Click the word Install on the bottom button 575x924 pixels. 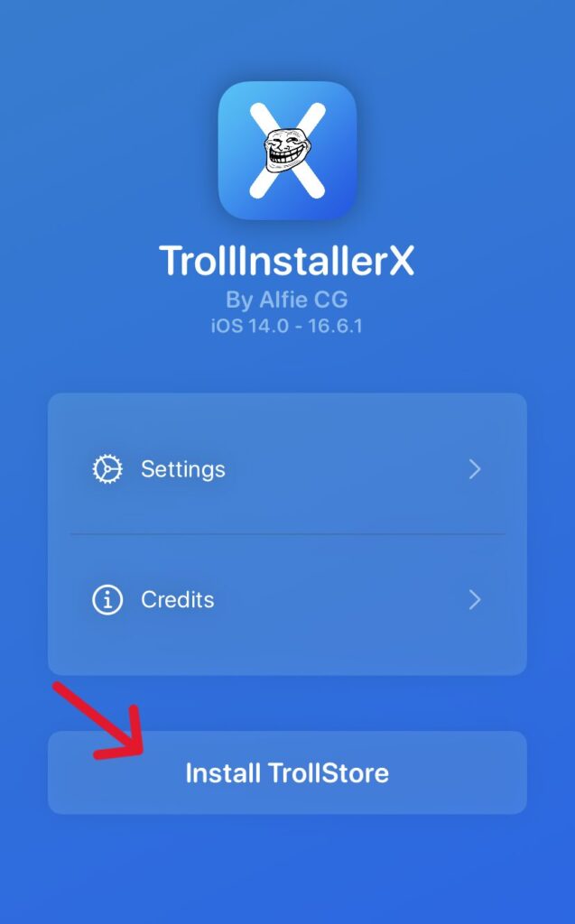coord(223,773)
